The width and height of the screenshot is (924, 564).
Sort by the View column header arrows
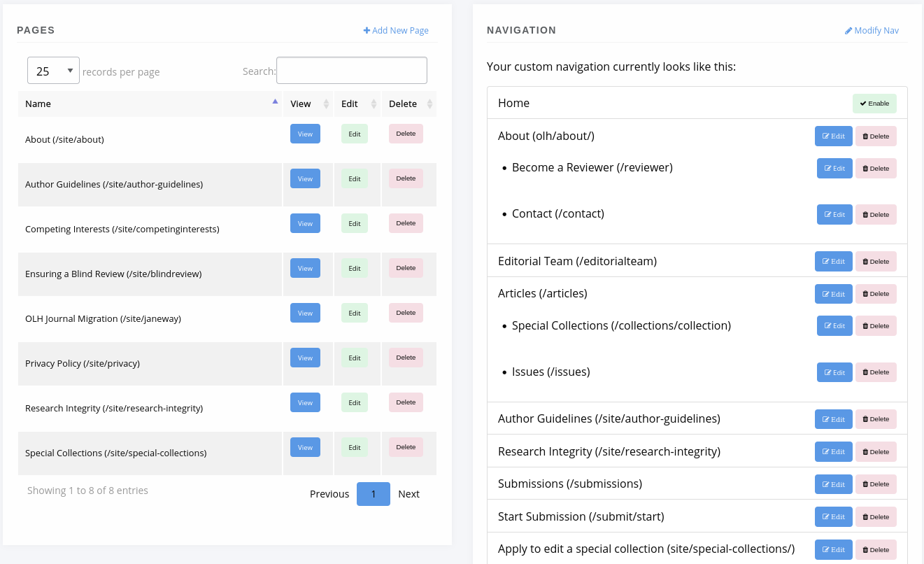[325, 104]
